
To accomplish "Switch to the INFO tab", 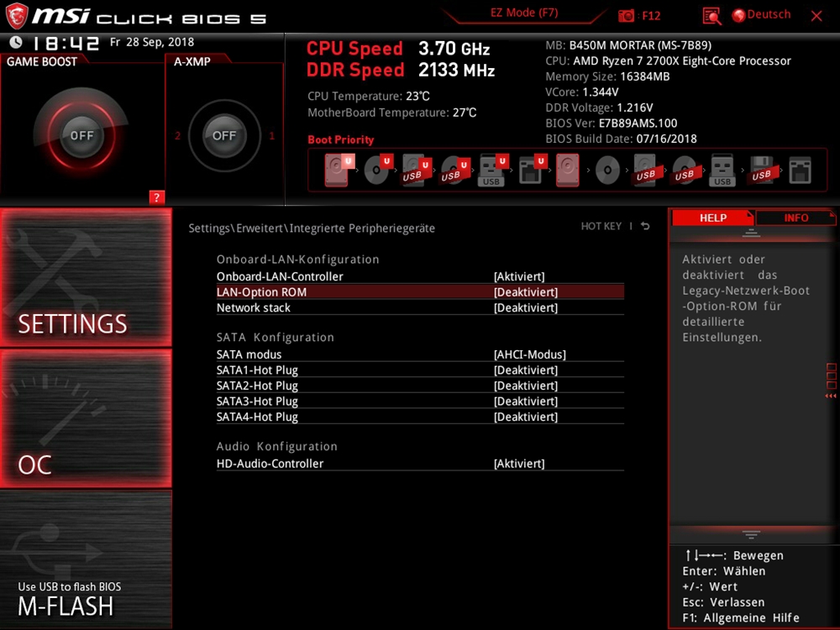I will (x=795, y=218).
